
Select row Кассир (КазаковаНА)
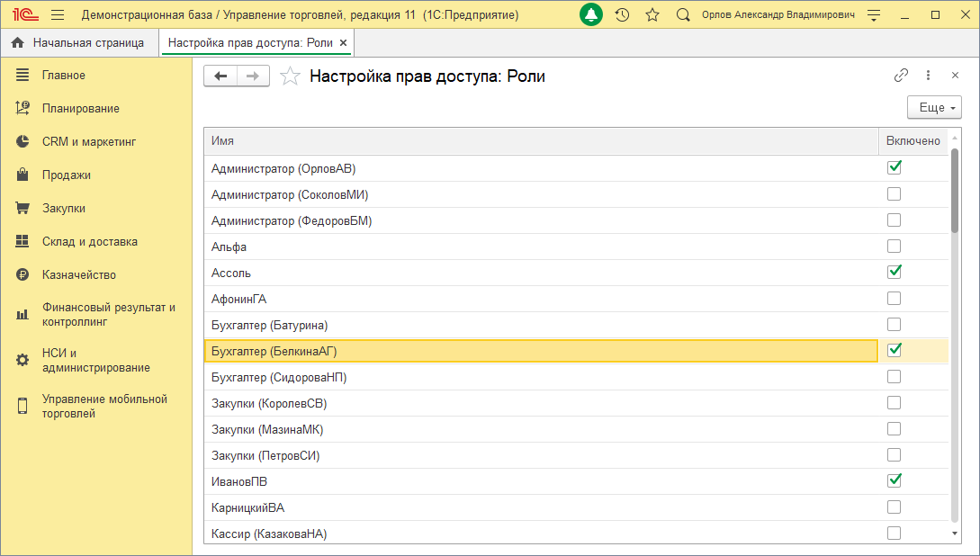541,533
